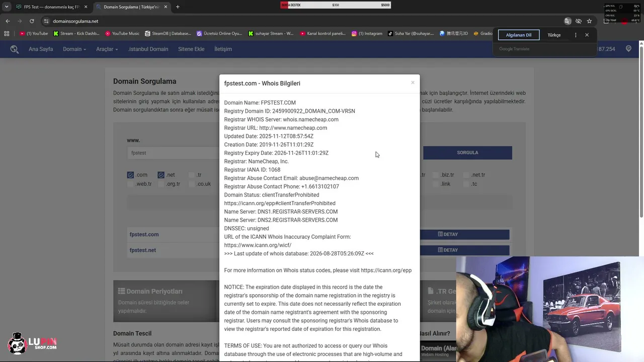Check the .biz.tr extension checkbox
The width and height of the screenshot is (644, 362).
click(x=435, y=175)
